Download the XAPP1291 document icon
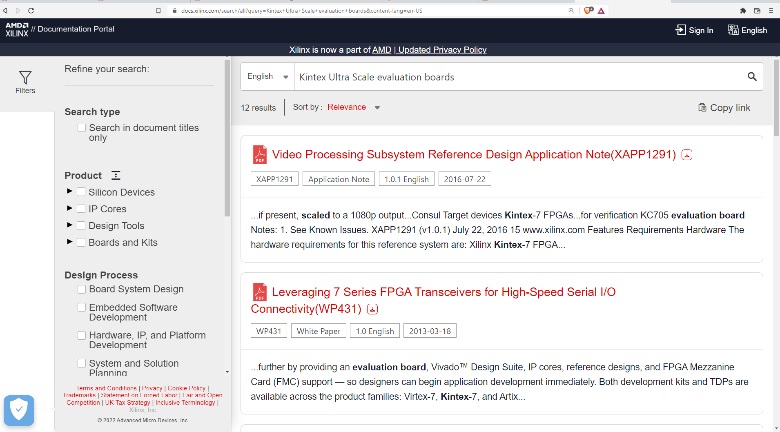 (686, 155)
